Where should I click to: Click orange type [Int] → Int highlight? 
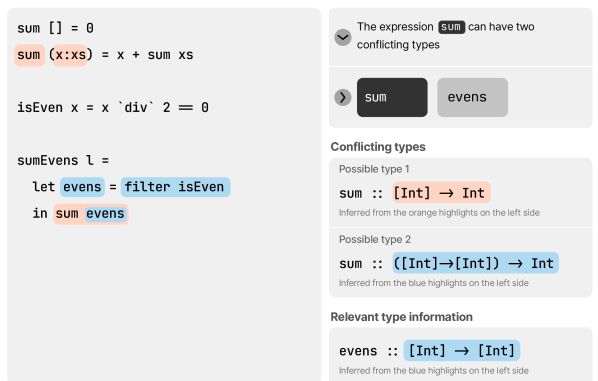(x=441, y=193)
